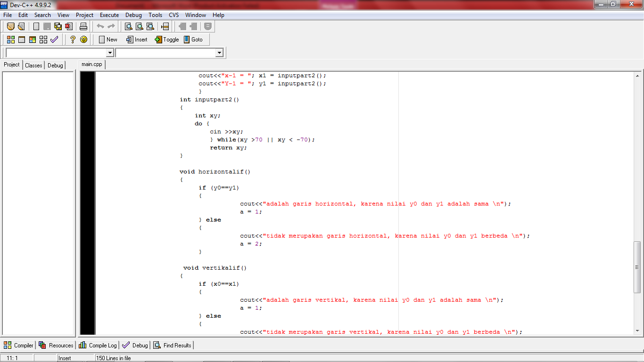
Task: Open help with the yellow question mark icon
Action: click(73, 40)
